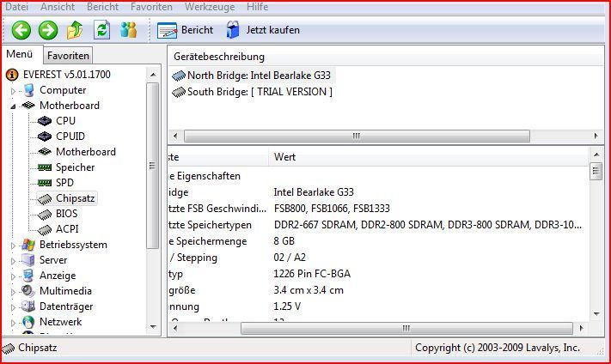Open the Datei menu
This screenshot has width=611, height=364.
point(16,7)
